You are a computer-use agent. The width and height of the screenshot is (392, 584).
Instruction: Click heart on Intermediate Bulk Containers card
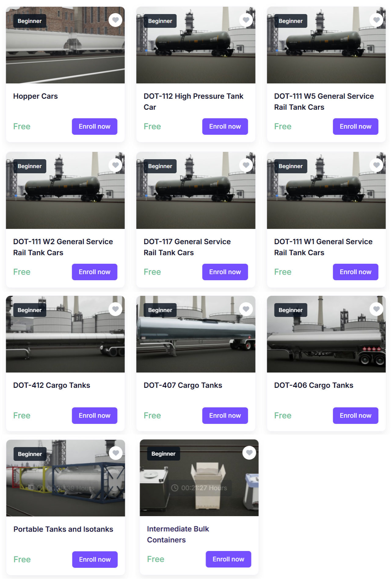pos(249,453)
